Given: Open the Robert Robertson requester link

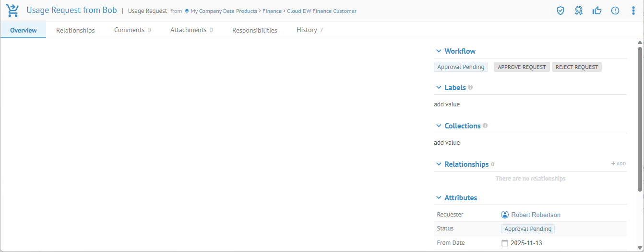Looking at the screenshot, I should point(536,215).
